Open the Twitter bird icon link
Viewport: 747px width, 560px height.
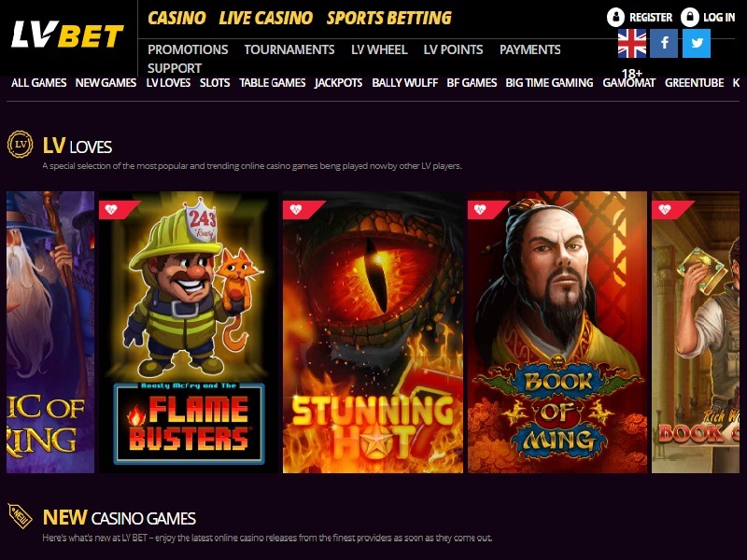click(697, 43)
